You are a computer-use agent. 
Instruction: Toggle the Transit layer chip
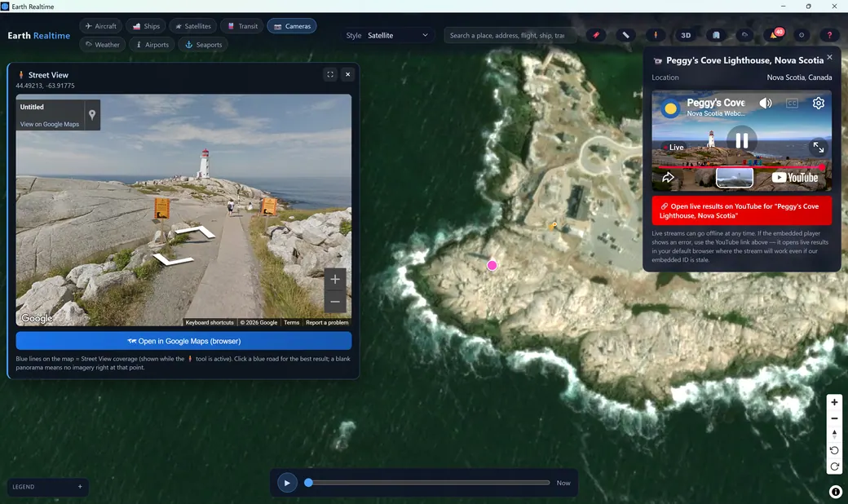coord(242,26)
